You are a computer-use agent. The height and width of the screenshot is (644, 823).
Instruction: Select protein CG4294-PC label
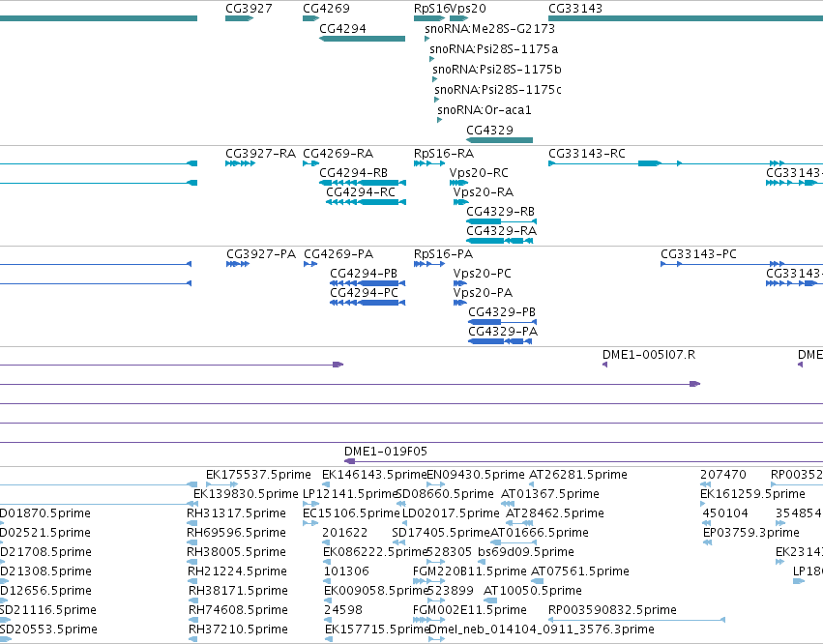[365, 293]
